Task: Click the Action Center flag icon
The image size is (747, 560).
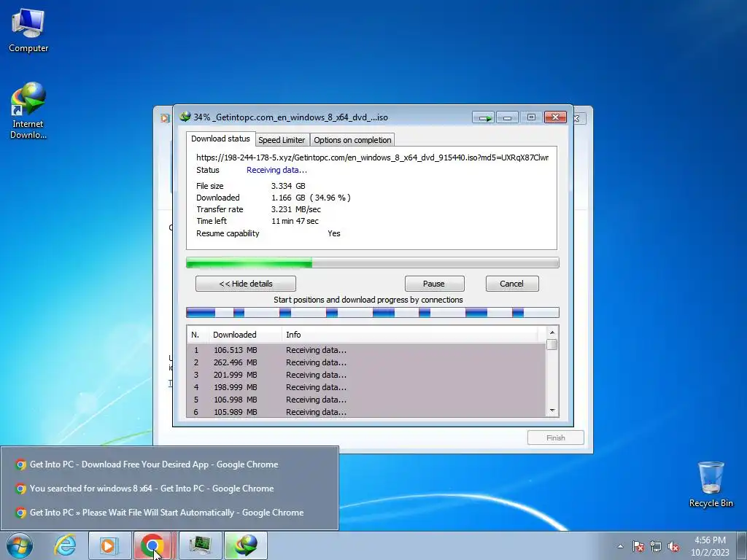Action: pos(638,546)
